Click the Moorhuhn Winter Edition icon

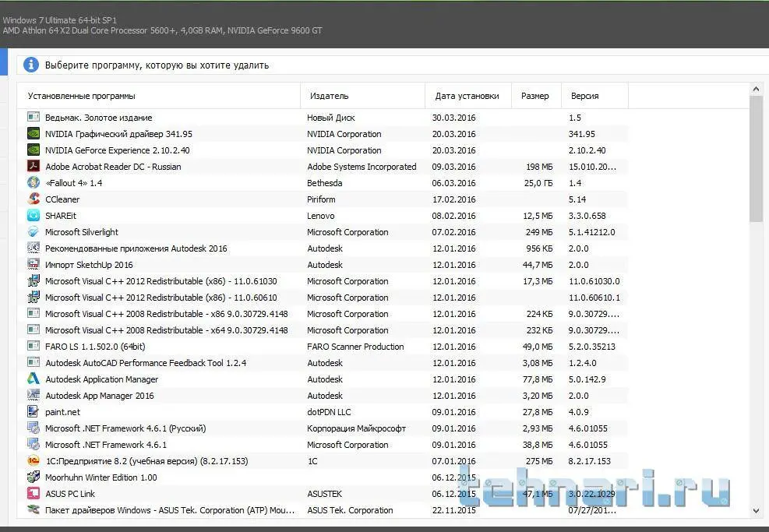point(34,477)
